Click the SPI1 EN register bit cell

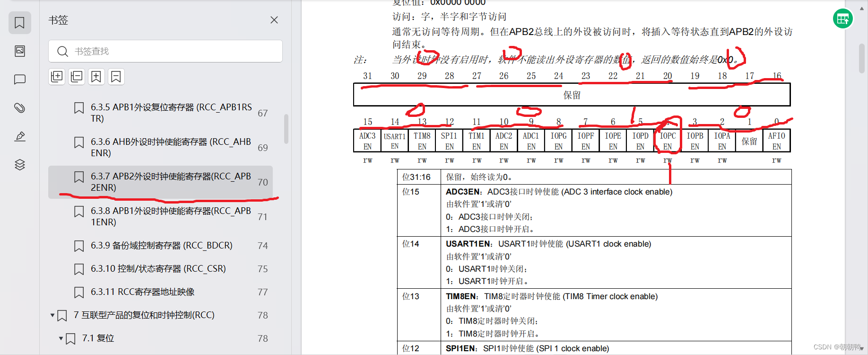coord(449,141)
